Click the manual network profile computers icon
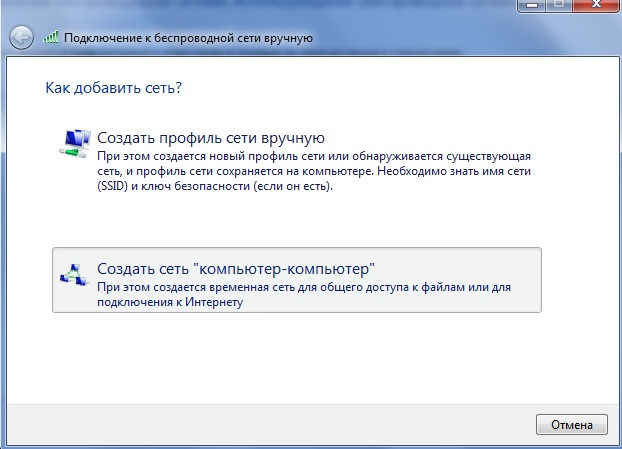 pos(75,143)
